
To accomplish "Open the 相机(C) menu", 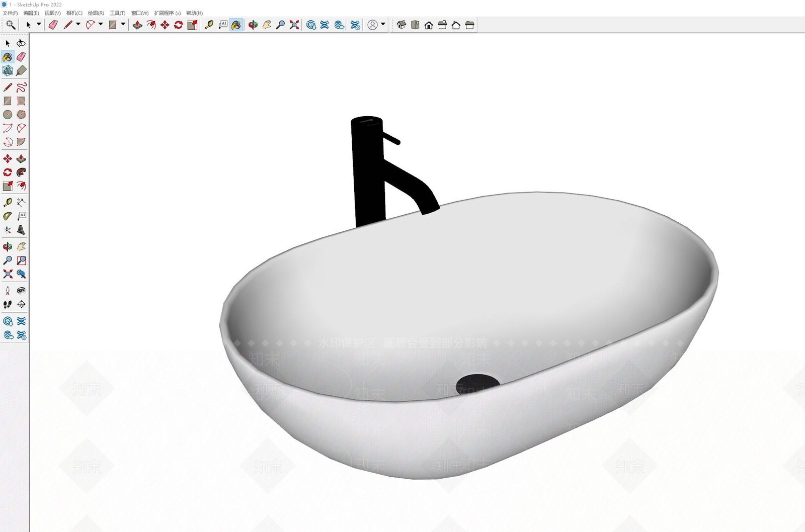I will [74, 13].
